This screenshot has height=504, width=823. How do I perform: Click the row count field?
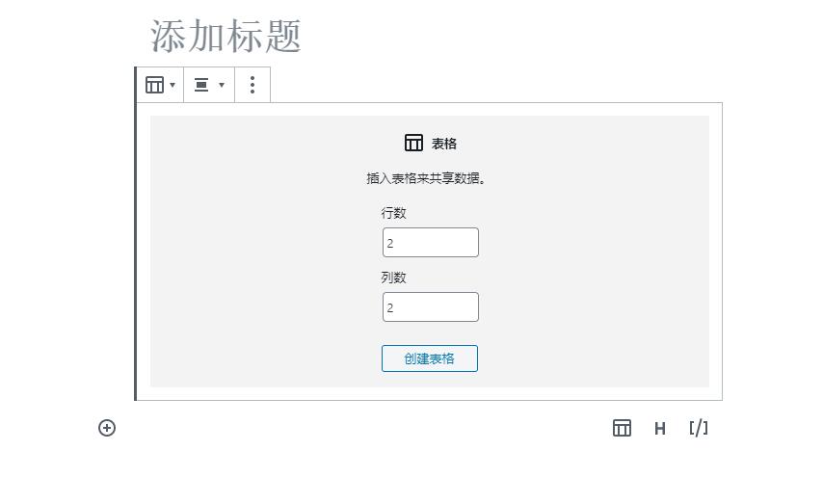point(431,243)
